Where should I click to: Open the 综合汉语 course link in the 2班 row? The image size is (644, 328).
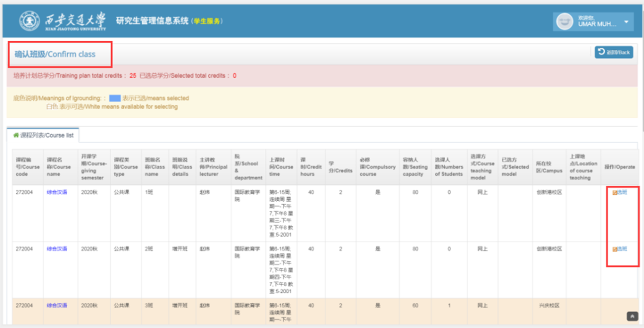(x=57, y=249)
